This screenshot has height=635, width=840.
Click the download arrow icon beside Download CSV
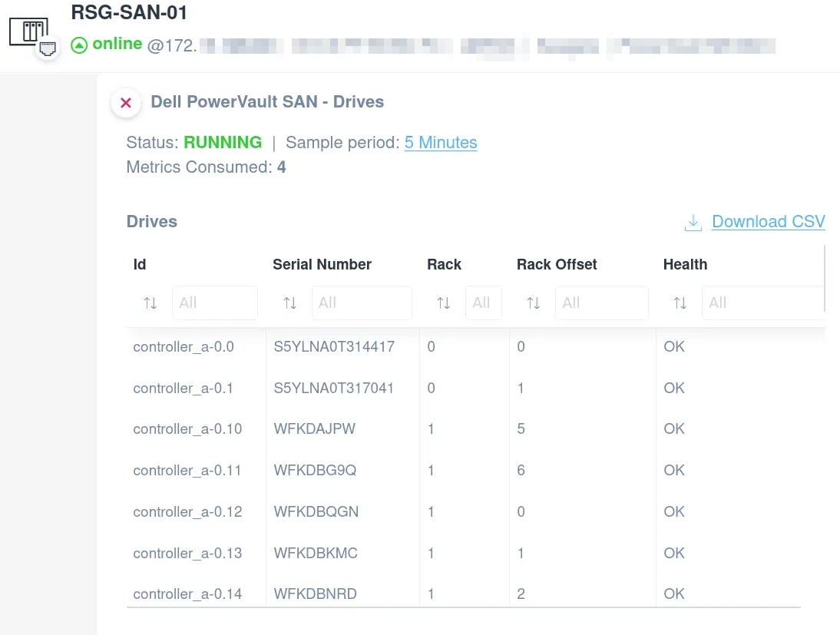pos(693,221)
